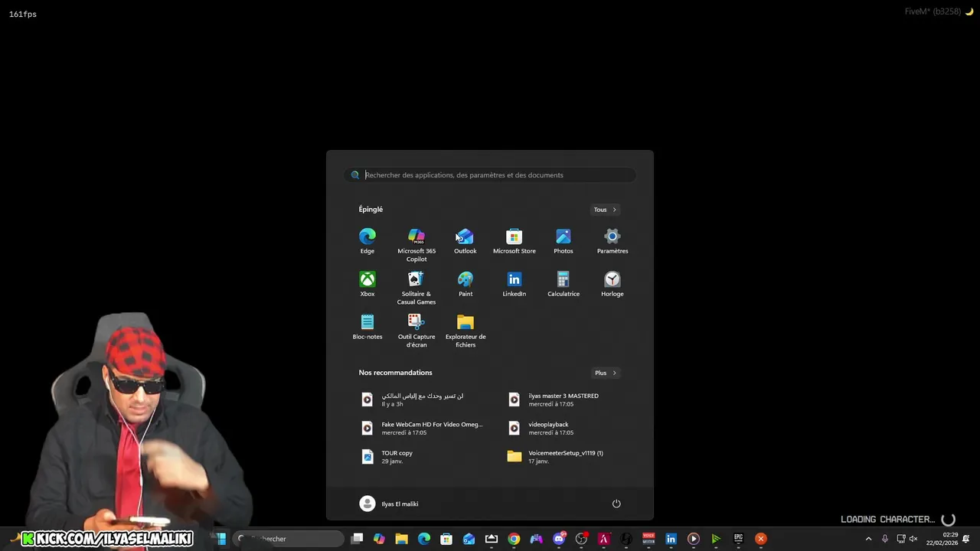980x551 pixels.
Task: Open Task View on the taskbar
Action: click(x=357, y=539)
